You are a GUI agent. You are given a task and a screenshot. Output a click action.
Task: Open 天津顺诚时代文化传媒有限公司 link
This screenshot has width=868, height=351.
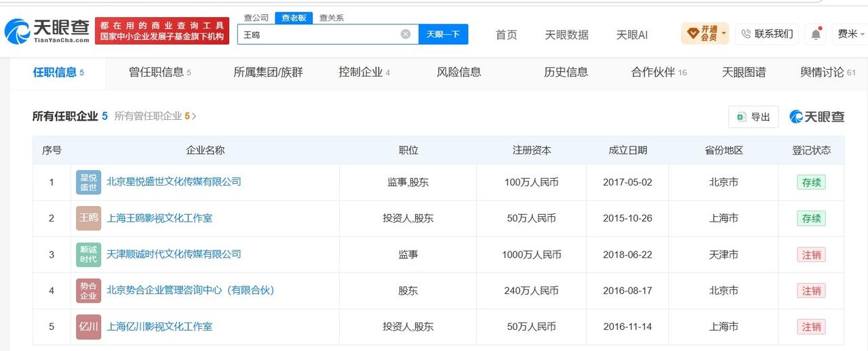[x=174, y=254]
